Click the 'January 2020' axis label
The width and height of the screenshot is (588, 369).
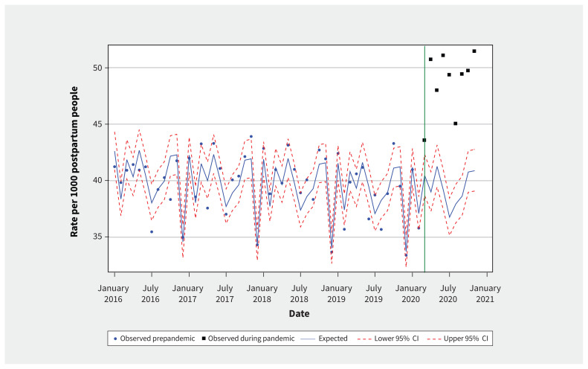click(x=410, y=294)
